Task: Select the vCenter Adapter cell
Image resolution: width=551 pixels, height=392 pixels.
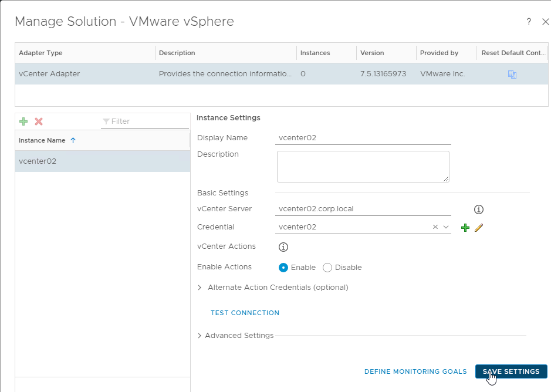Action: (84, 74)
